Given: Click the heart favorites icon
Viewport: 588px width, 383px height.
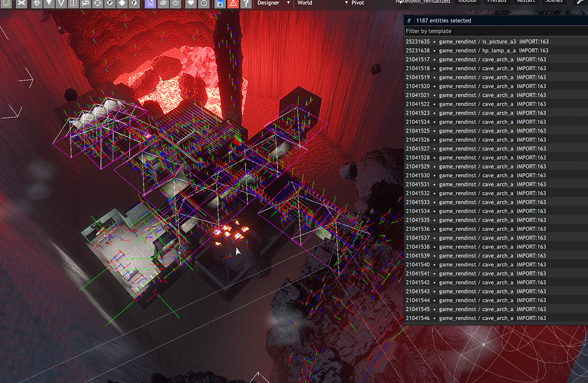Looking at the screenshot, I should (191, 3).
